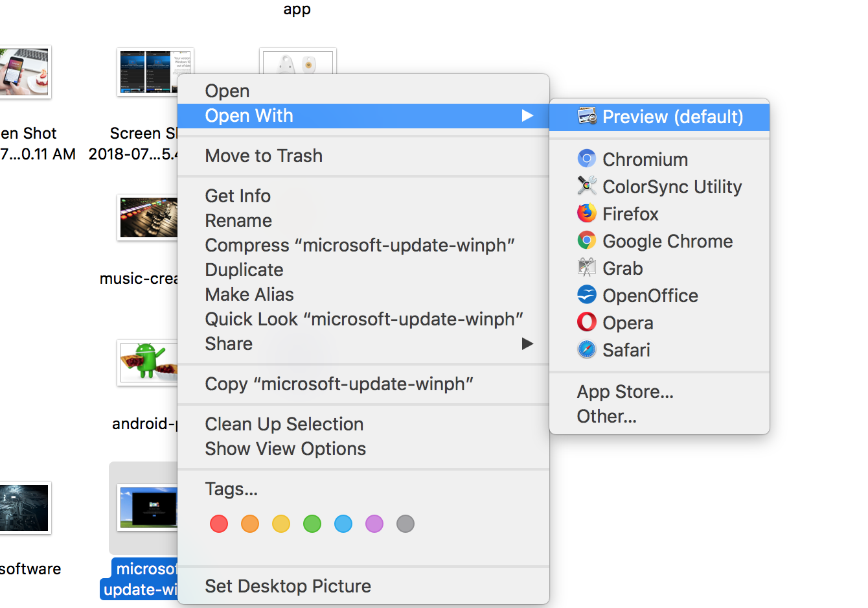Screen dimensions: 868x608
Task: Select the Move to Trash menu entry
Action: [x=263, y=156]
